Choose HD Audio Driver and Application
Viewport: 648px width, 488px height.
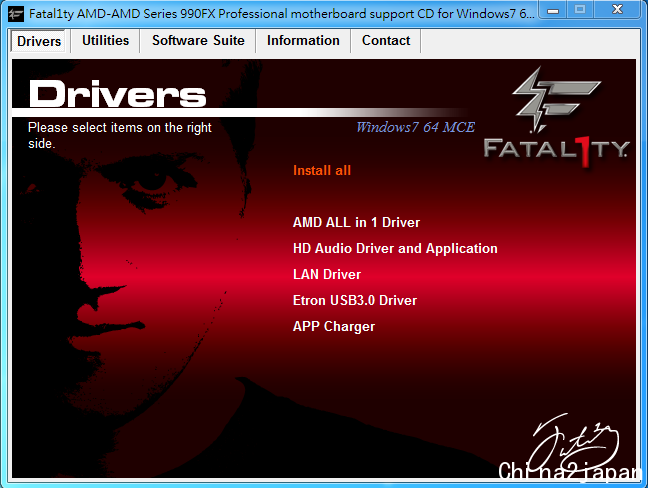point(395,248)
